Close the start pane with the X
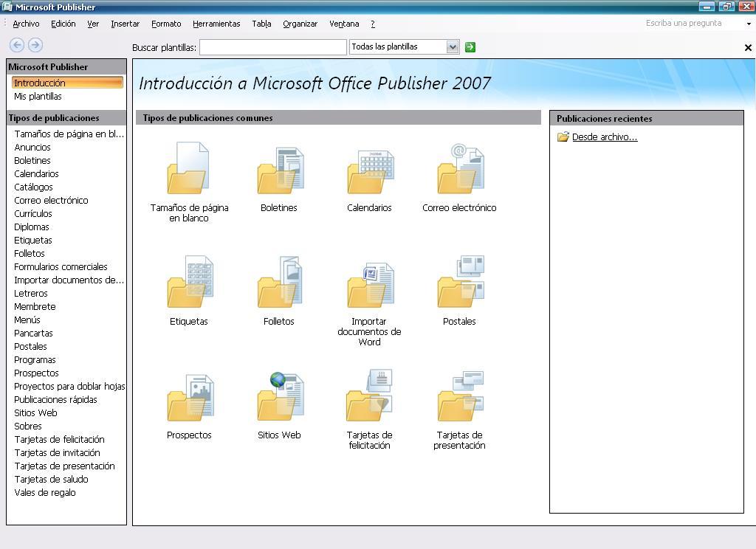The image size is (756, 549). [x=748, y=48]
